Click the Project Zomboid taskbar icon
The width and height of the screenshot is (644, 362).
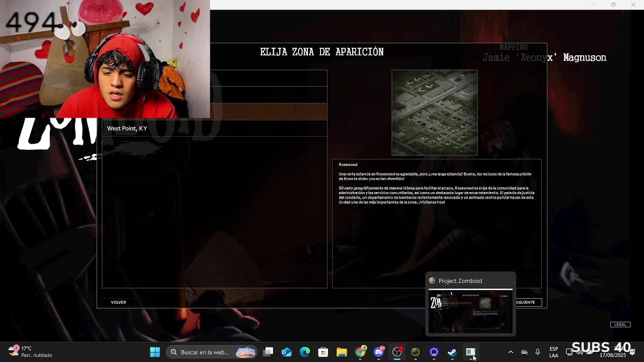pyautogui.click(x=470, y=352)
